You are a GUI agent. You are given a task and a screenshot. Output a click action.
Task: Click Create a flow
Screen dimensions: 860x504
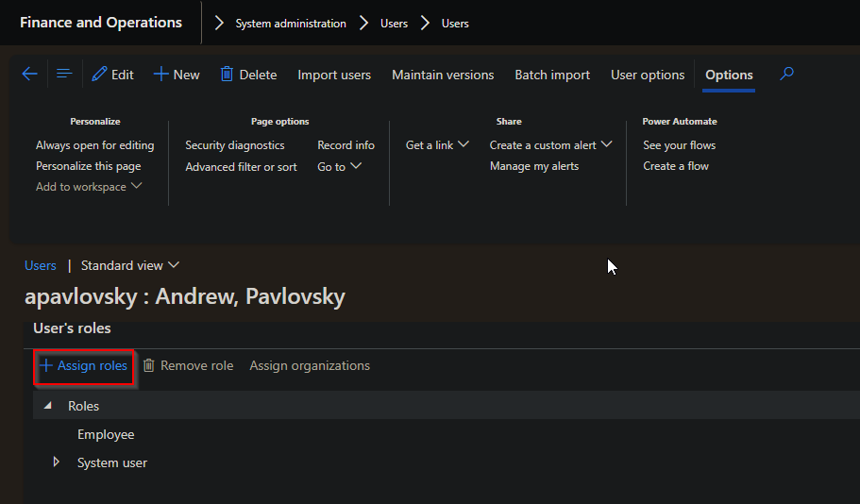tap(676, 166)
